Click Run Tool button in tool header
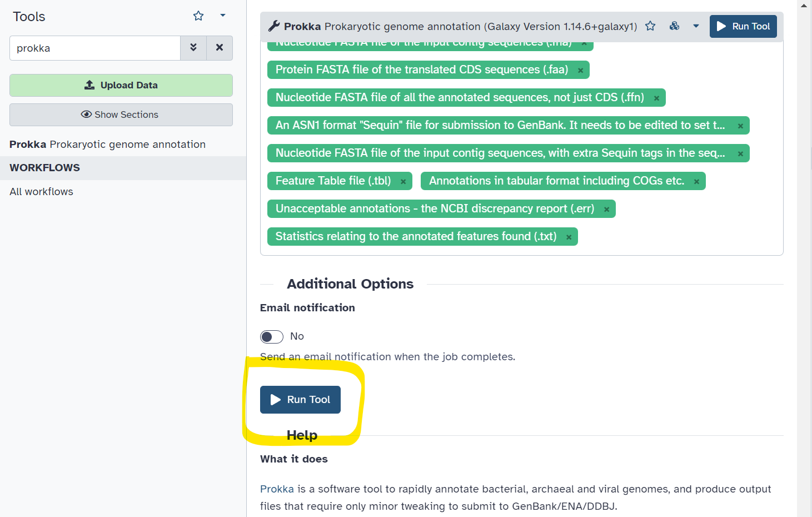The image size is (812, 517). click(x=743, y=26)
